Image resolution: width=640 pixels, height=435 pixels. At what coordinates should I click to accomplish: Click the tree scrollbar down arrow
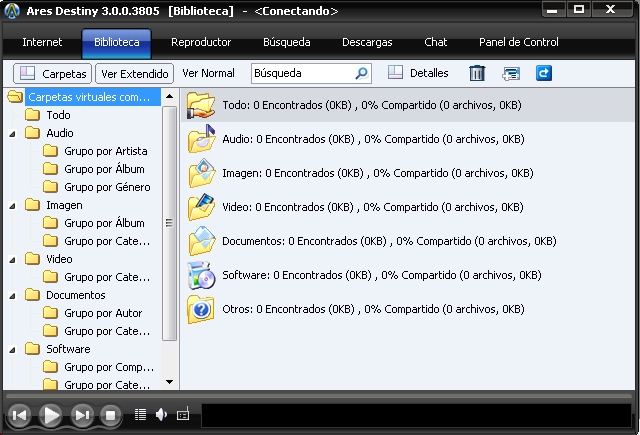point(169,382)
